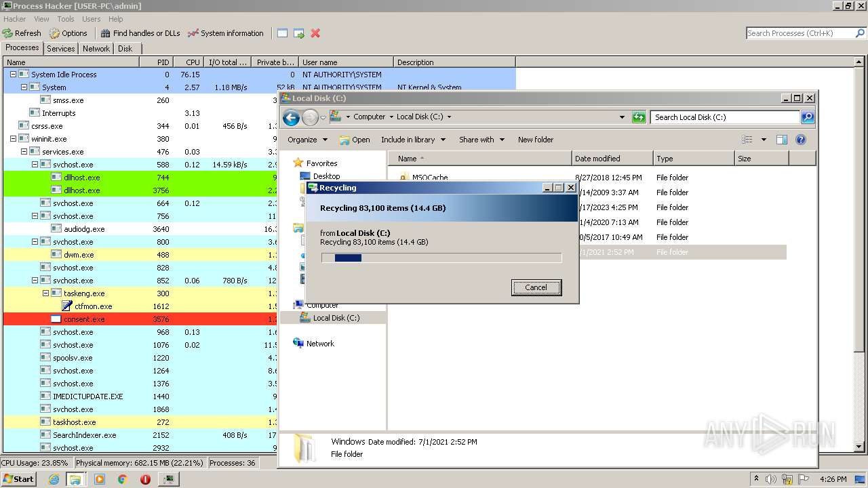
Task: Click the red X terminate window icon
Action: click(315, 33)
